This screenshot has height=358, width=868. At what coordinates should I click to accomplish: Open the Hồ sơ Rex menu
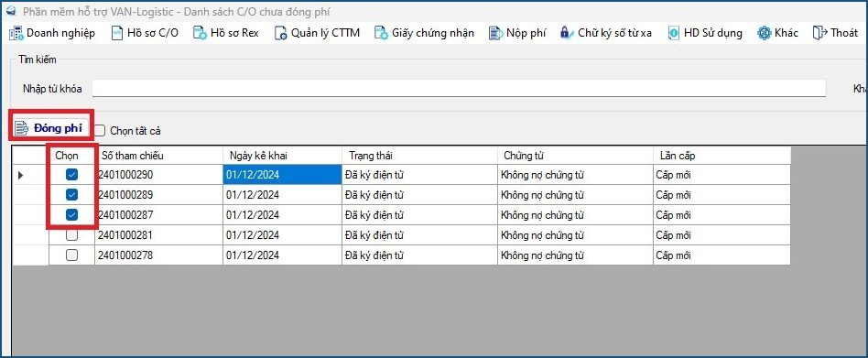[x=226, y=33]
